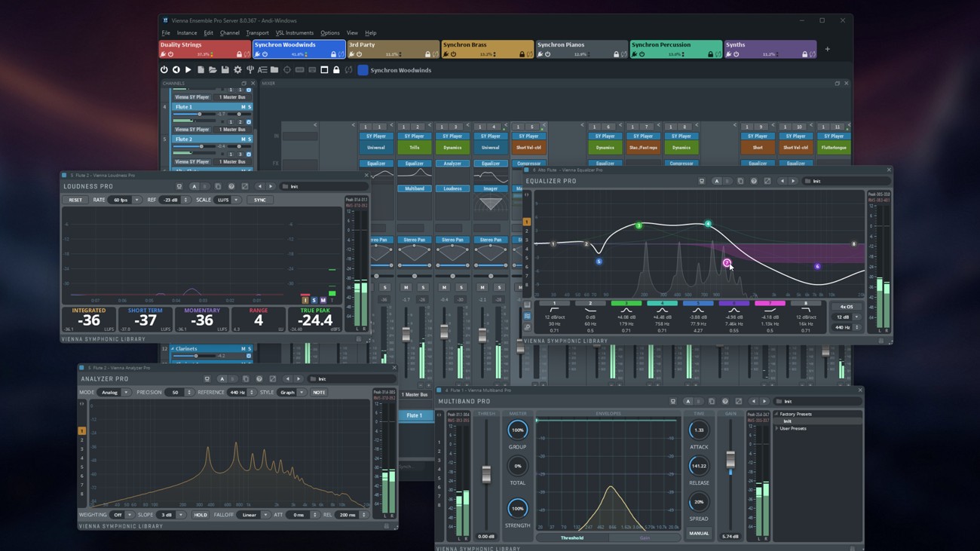980x551 pixels.
Task: Mute the Clarinets channel
Action: click(x=243, y=349)
